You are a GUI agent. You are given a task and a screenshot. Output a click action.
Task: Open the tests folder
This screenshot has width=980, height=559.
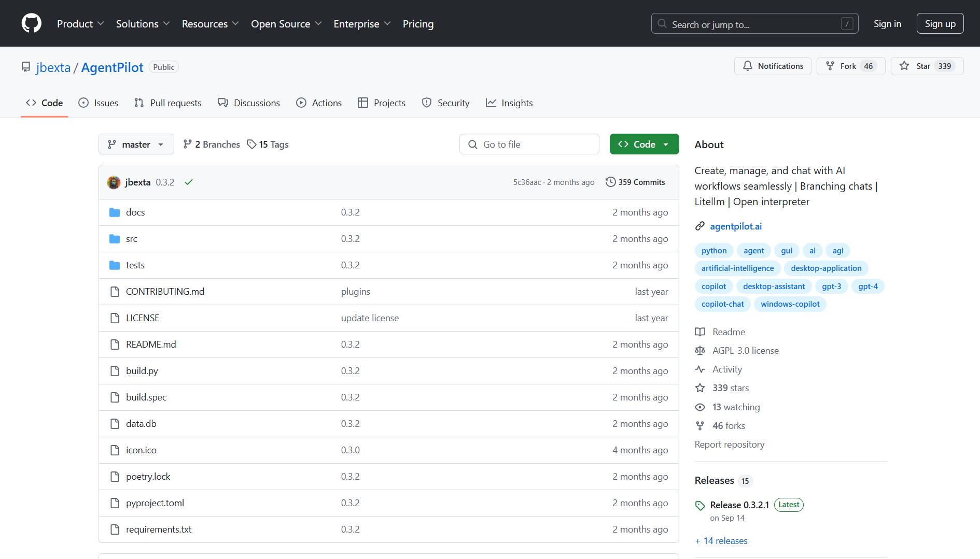tap(135, 265)
